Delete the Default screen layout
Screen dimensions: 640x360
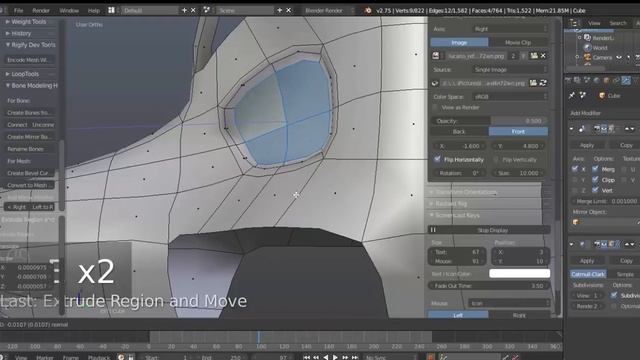pos(193,10)
